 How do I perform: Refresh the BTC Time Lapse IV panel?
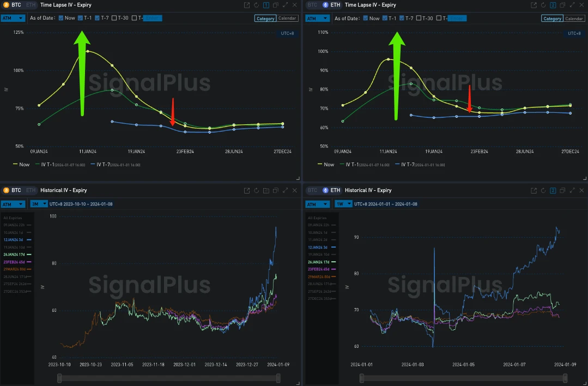257,5
